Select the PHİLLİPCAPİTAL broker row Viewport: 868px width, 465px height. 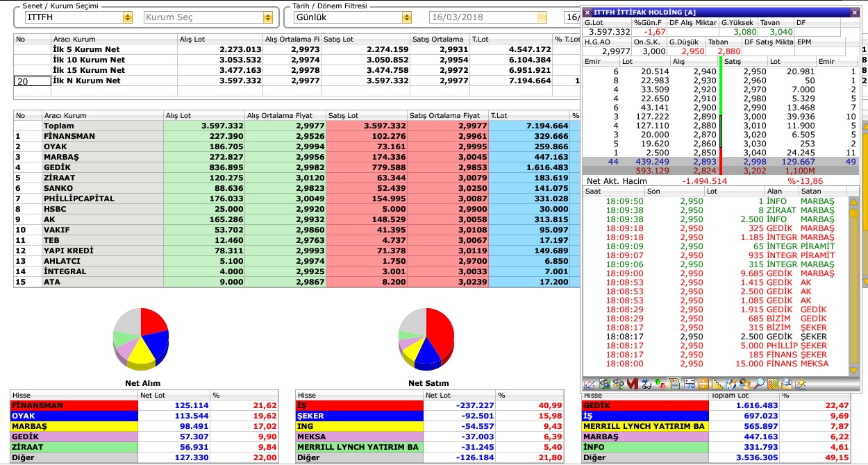click(x=297, y=198)
